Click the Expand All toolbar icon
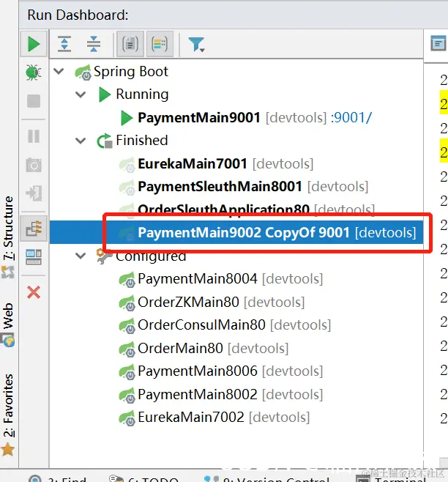Image resolution: width=448 pixels, height=482 pixels. point(64,44)
